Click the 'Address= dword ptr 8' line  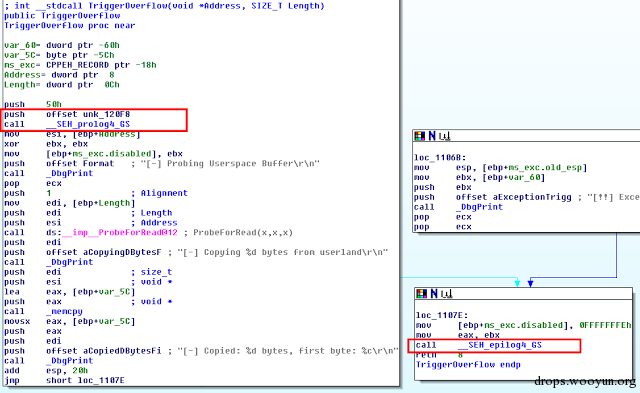coord(59,75)
